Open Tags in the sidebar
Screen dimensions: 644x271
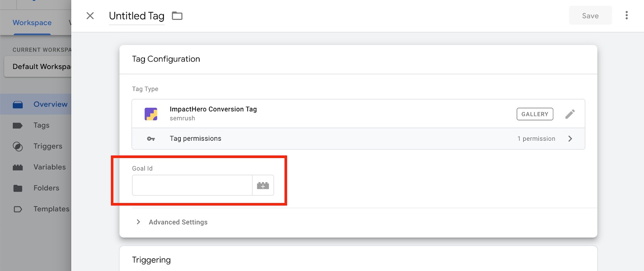click(36, 125)
